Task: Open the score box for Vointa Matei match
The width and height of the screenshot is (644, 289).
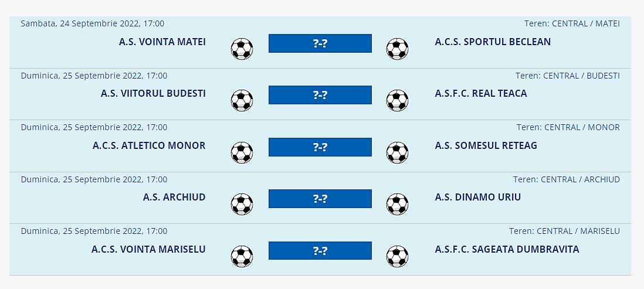Action: pyautogui.click(x=320, y=43)
